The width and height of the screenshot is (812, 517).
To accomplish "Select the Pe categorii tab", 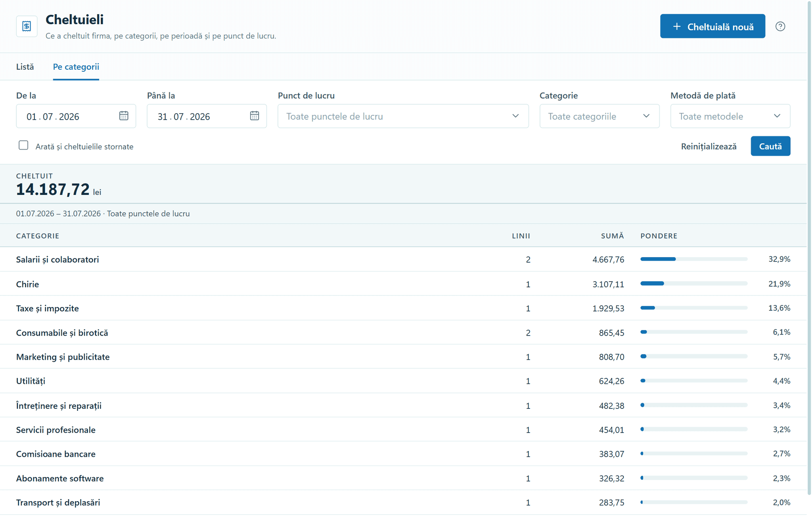I will point(76,67).
